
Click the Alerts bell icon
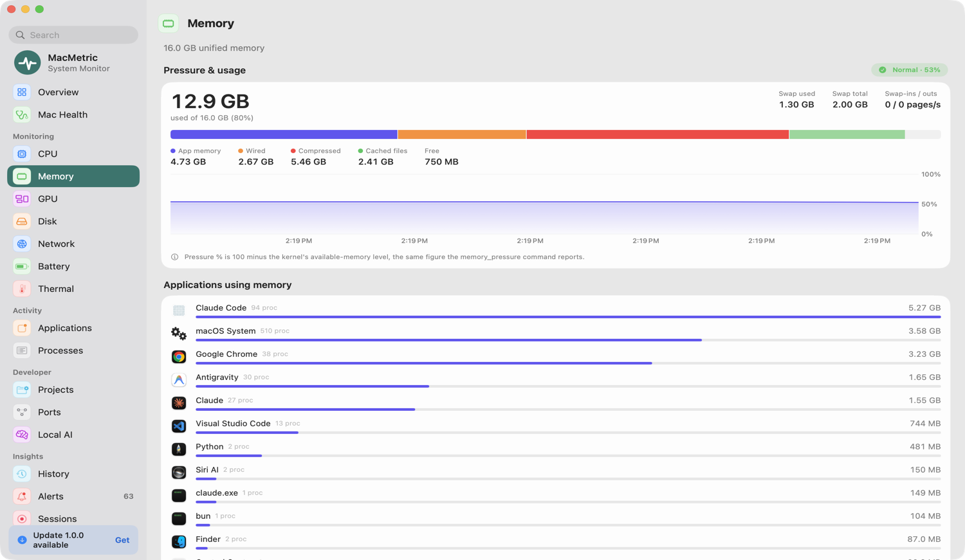coord(22,497)
